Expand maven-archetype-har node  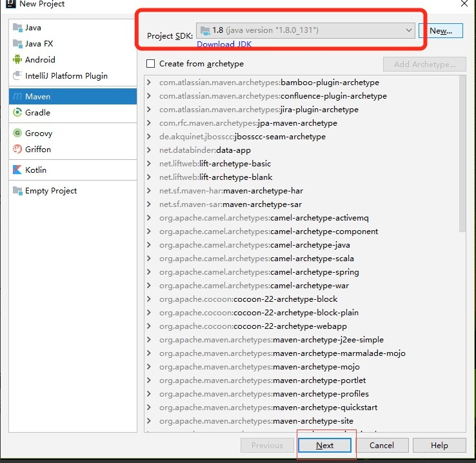(149, 190)
